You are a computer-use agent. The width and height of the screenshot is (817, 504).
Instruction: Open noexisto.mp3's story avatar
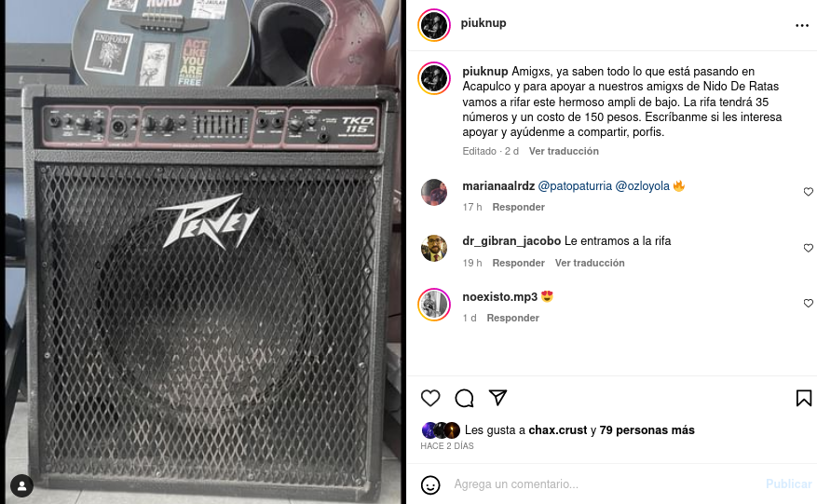(434, 305)
